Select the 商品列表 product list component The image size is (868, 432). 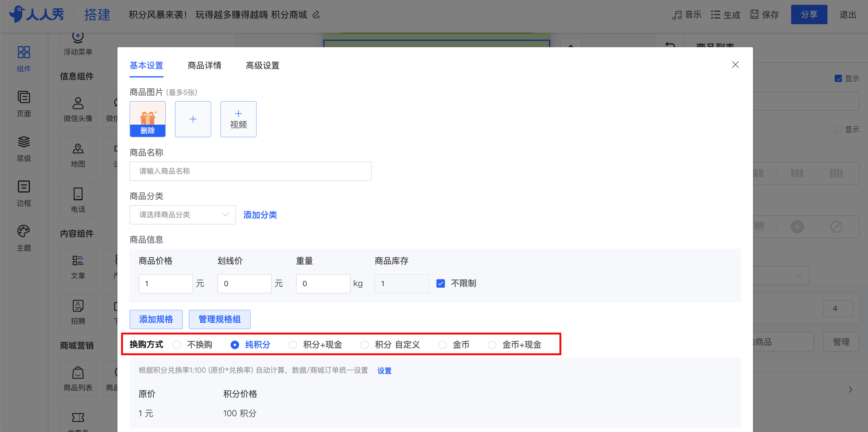coord(78,379)
